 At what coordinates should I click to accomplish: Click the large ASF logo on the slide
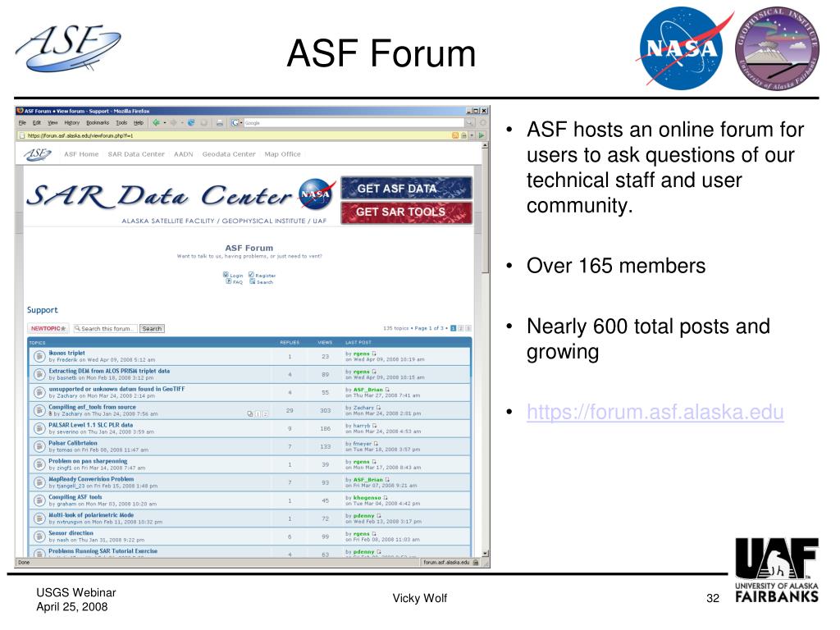(69, 48)
